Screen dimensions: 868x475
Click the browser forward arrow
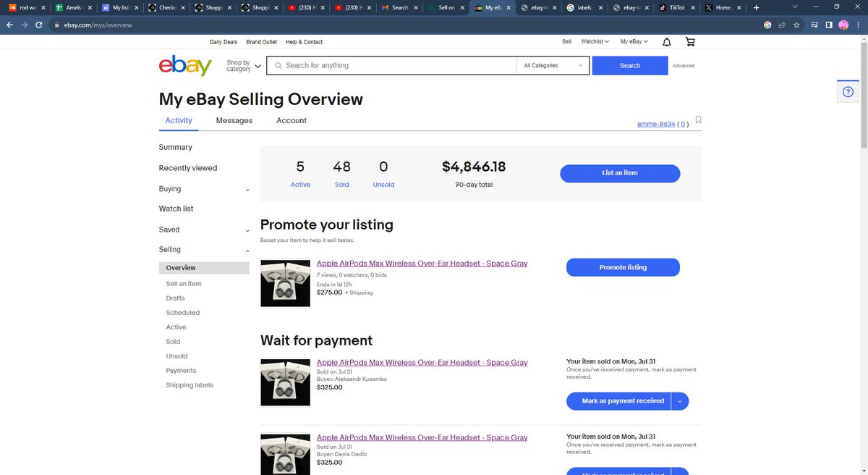pos(26,25)
